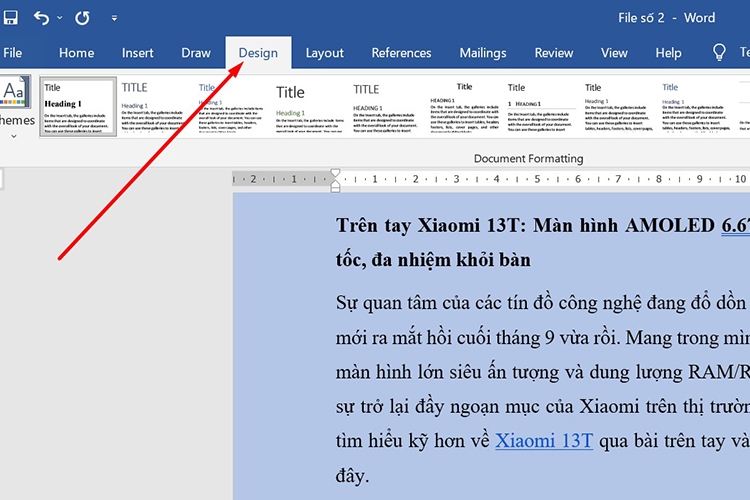Click the underlined 6.67 link in heading
The width and height of the screenshot is (750, 500).
tap(735, 225)
